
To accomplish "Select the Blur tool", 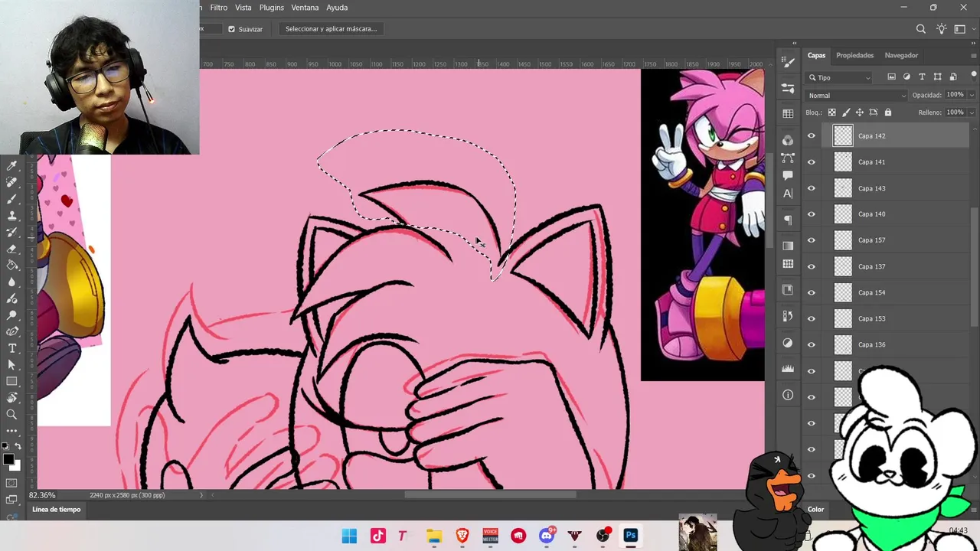I will tap(11, 282).
